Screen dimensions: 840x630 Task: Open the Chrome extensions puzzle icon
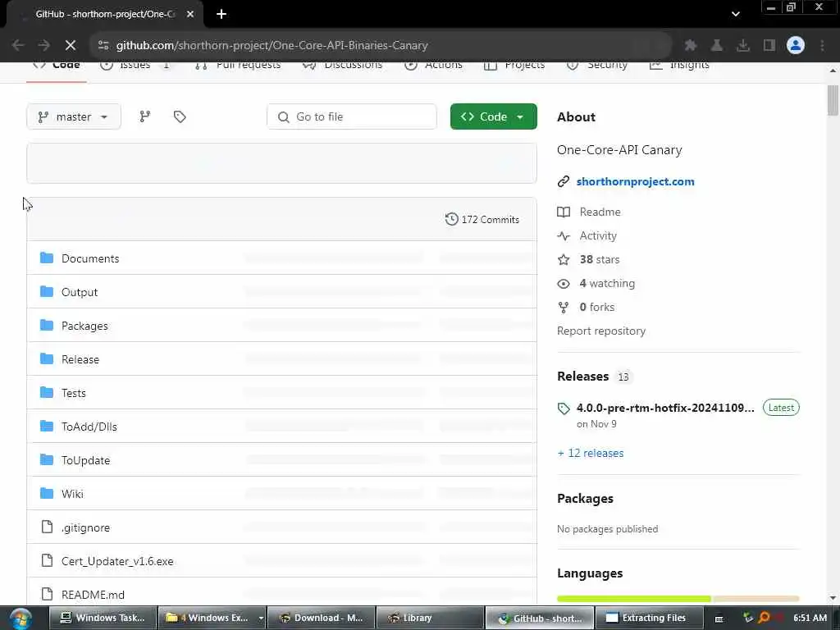tap(691, 46)
